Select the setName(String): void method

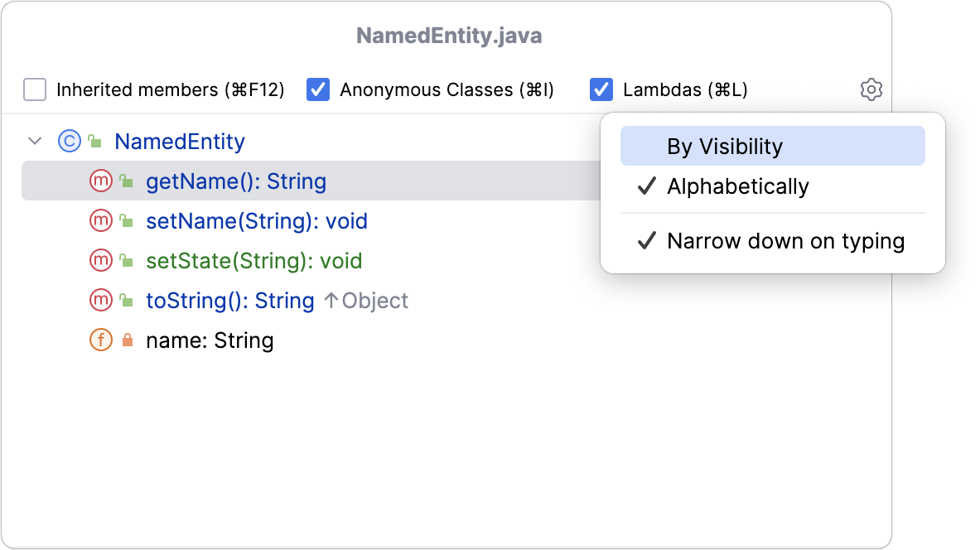pyautogui.click(x=256, y=221)
